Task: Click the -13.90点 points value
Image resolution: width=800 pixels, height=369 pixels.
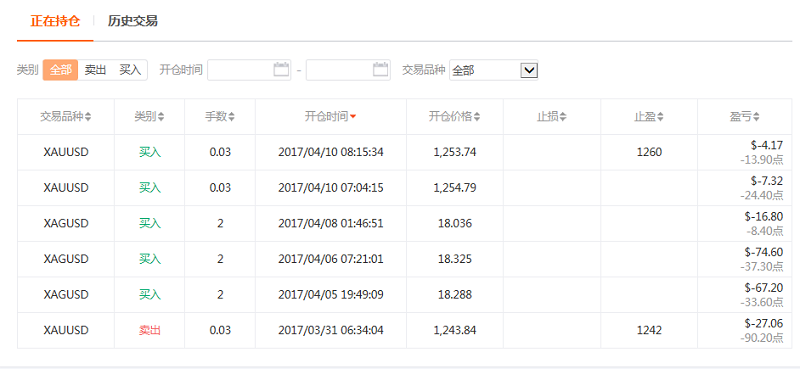Action: pyautogui.click(x=762, y=159)
